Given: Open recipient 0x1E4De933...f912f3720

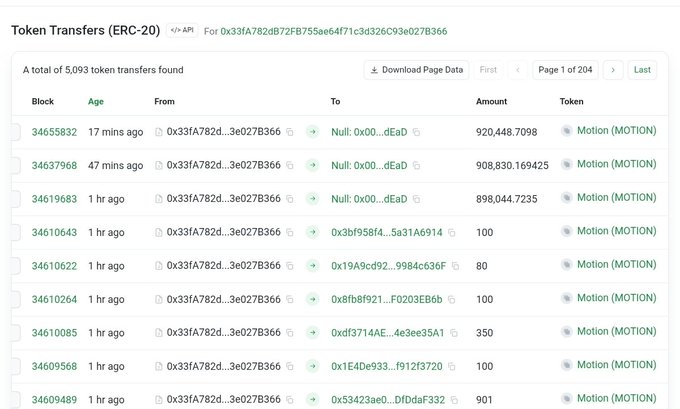Looking at the screenshot, I should coord(387,366).
